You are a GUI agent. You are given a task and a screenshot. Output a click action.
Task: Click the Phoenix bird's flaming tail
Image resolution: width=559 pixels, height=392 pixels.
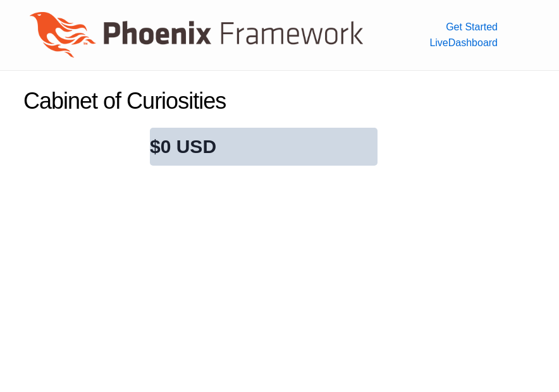[x=81, y=28]
